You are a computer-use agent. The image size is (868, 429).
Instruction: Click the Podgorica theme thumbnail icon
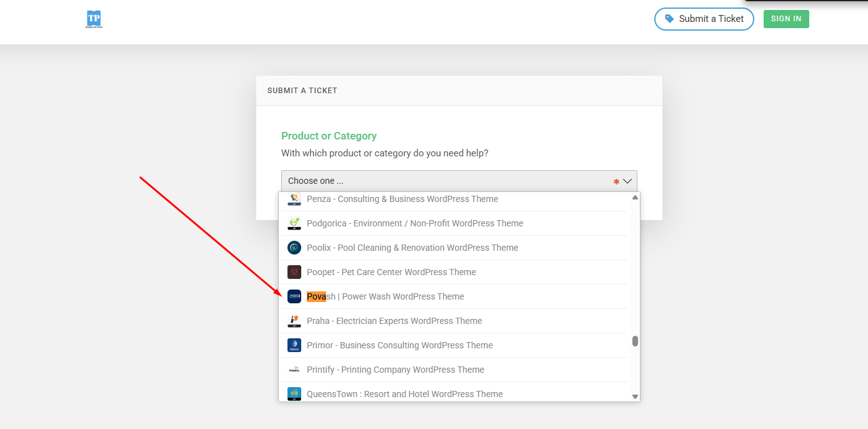[294, 223]
